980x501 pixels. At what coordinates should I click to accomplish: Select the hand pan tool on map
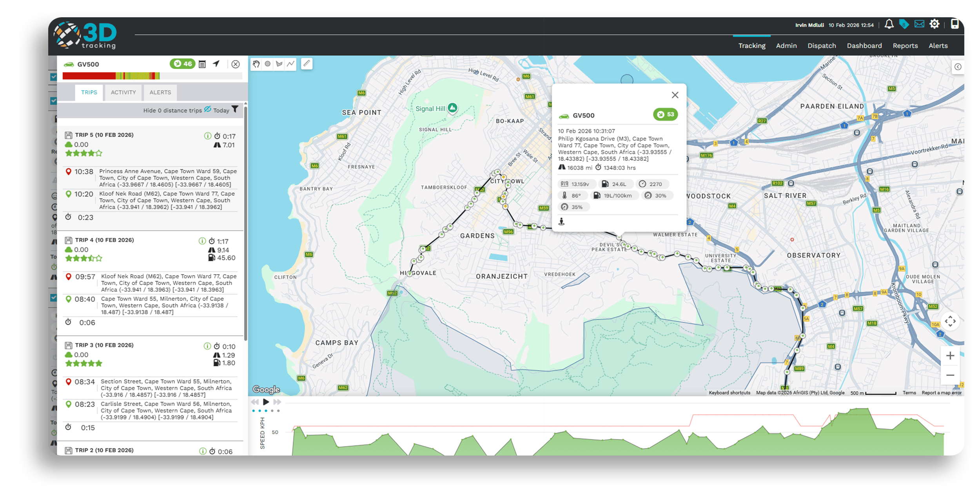click(x=256, y=64)
